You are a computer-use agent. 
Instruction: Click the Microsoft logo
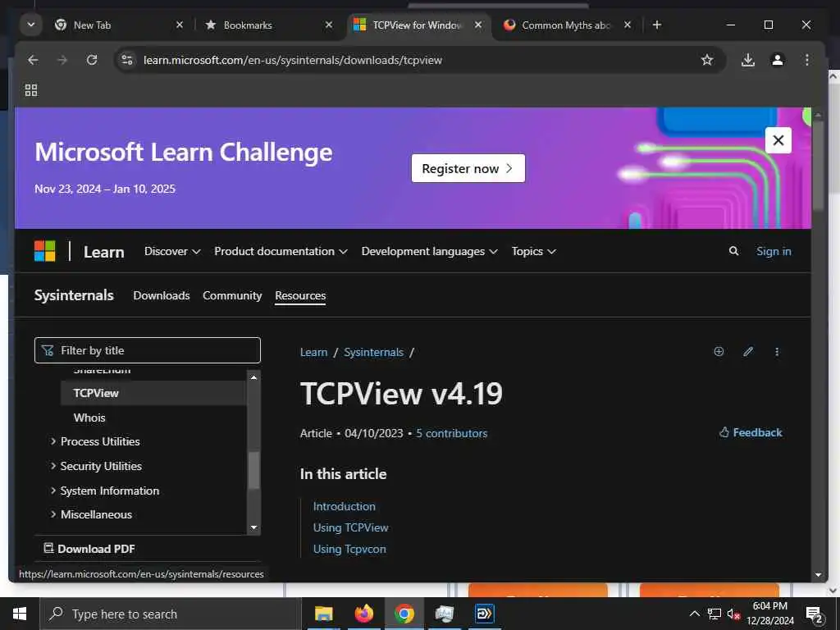44,251
